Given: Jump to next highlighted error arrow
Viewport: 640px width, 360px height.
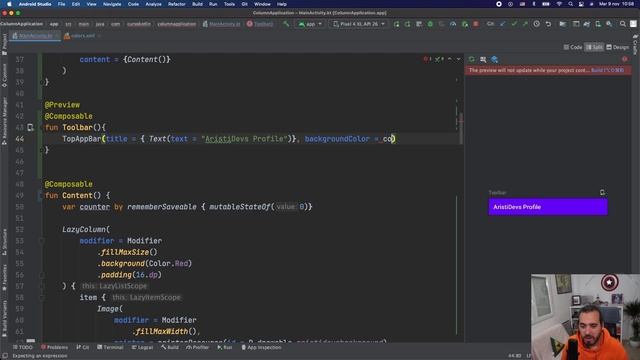Looking at the screenshot, I should tap(458, 59).
